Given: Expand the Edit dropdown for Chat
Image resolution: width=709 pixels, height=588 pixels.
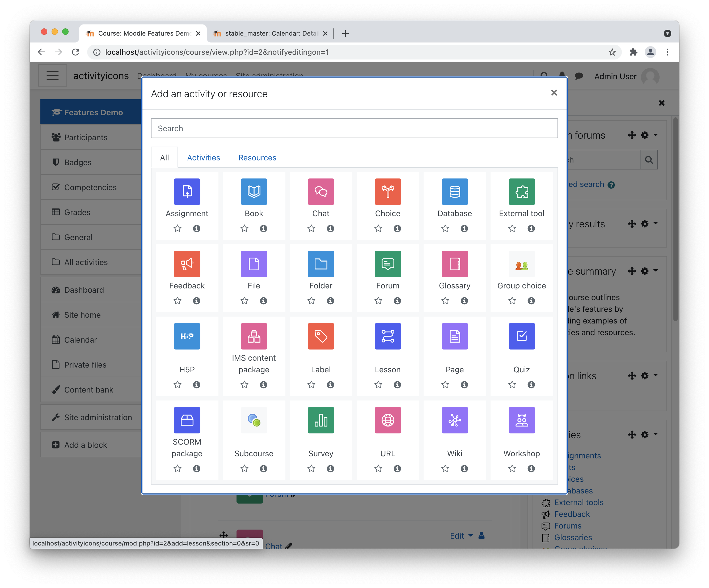Looking at the screenshot, I should click(461, 536).
